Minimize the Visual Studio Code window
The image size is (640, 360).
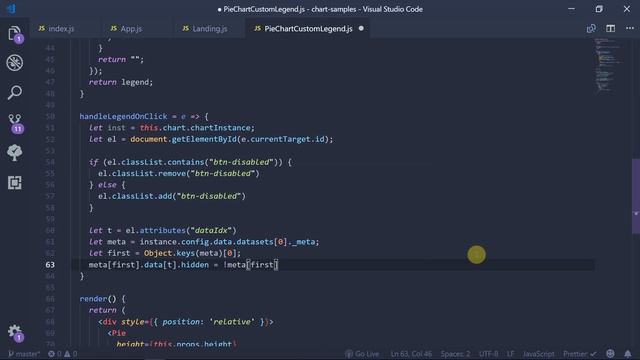pyautogui.click(x=571, y=9)
